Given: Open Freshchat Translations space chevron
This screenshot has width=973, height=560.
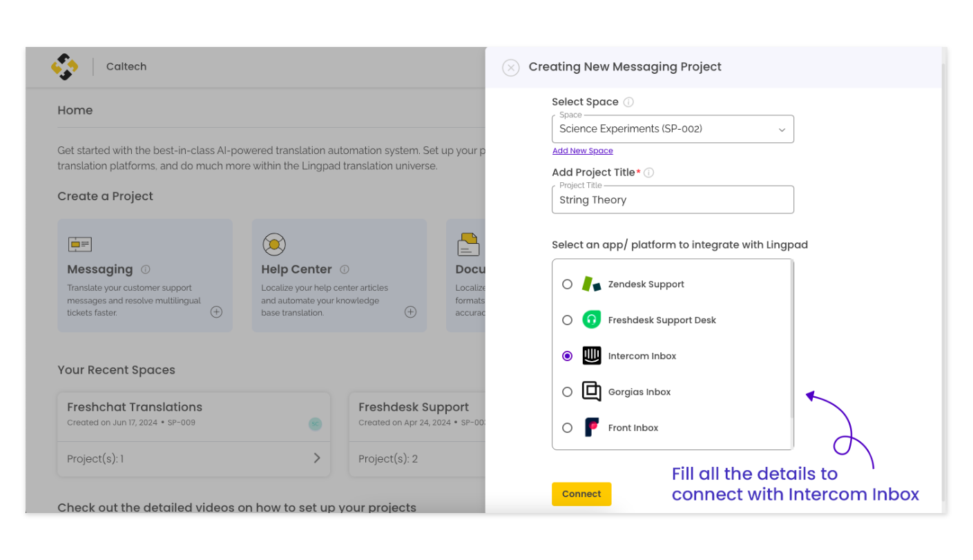Looking at the screenshot, I should point(317,458).
